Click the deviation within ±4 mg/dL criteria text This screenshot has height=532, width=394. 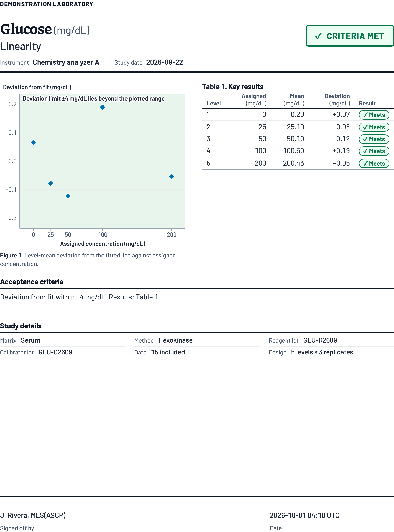click(x=80, y=297)
